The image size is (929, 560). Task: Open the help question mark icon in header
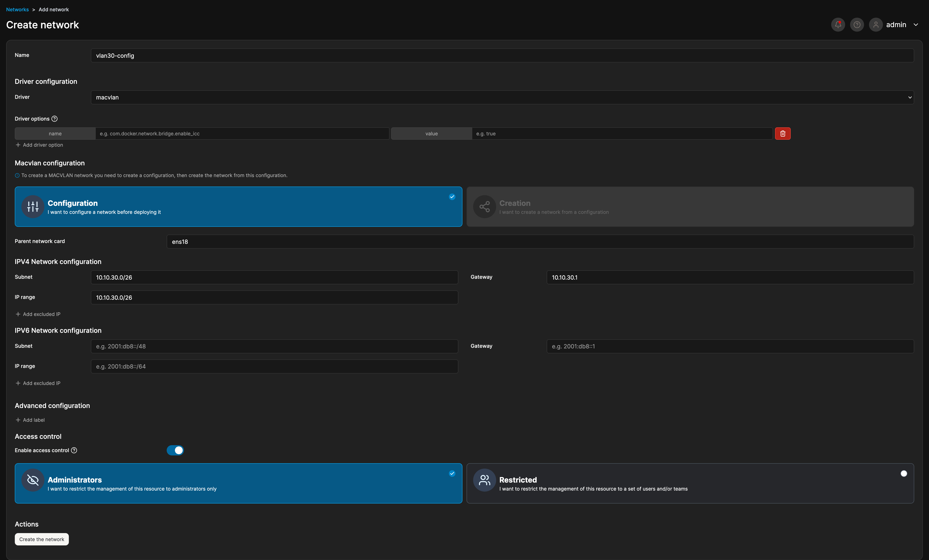pyautogui.click(x=857, y=24)
